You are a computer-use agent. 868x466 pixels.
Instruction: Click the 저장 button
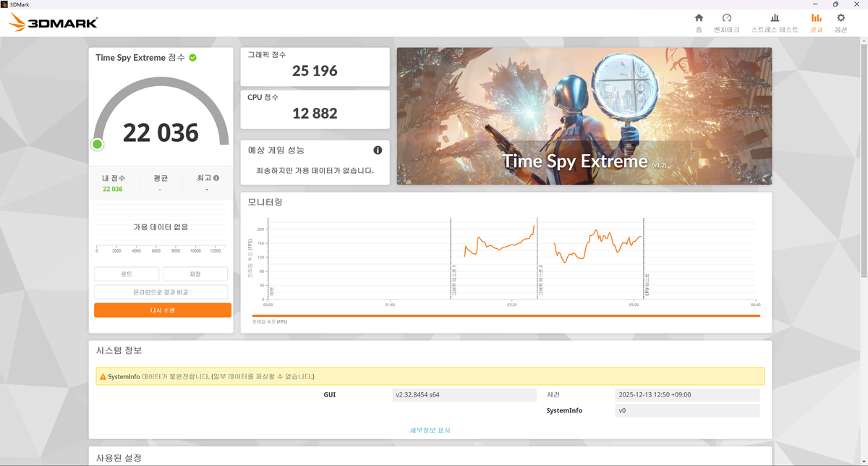pyautogui.click(x=195, y=274)
